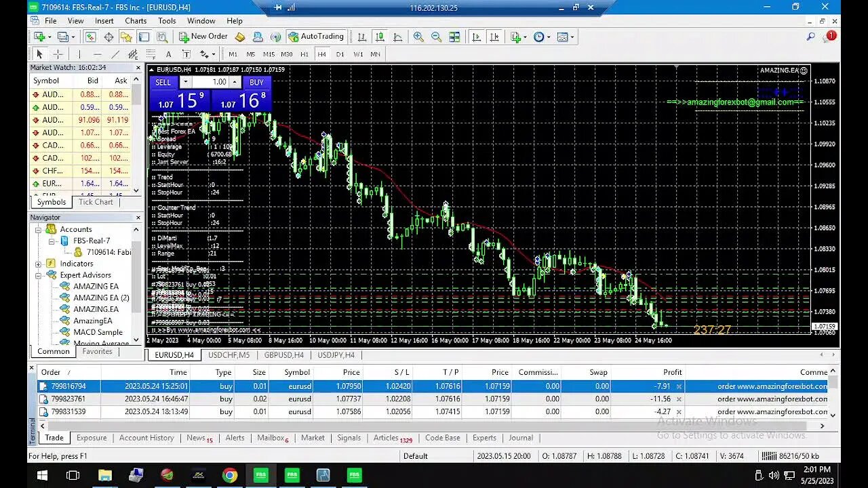Switch to the USDCHF,M5 chart tab
The image size is (868, 488).
[229, 355]
